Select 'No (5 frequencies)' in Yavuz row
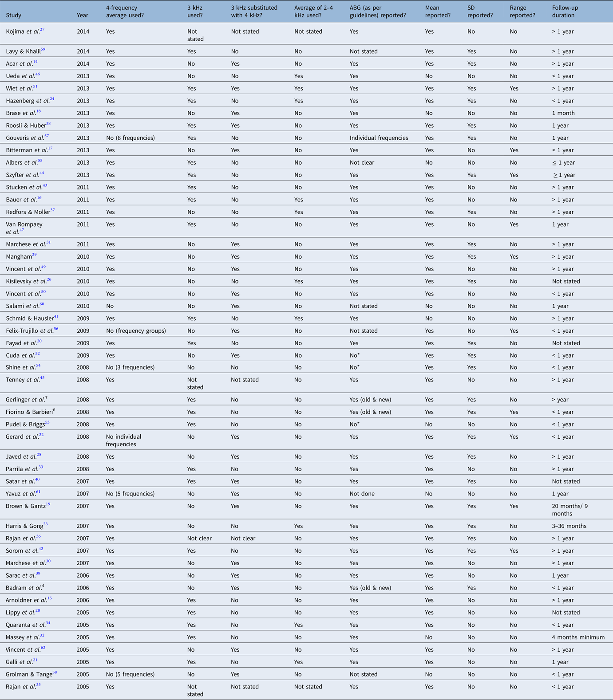The width and height of the screenshot is (613, 700). [x=130, y=494]
